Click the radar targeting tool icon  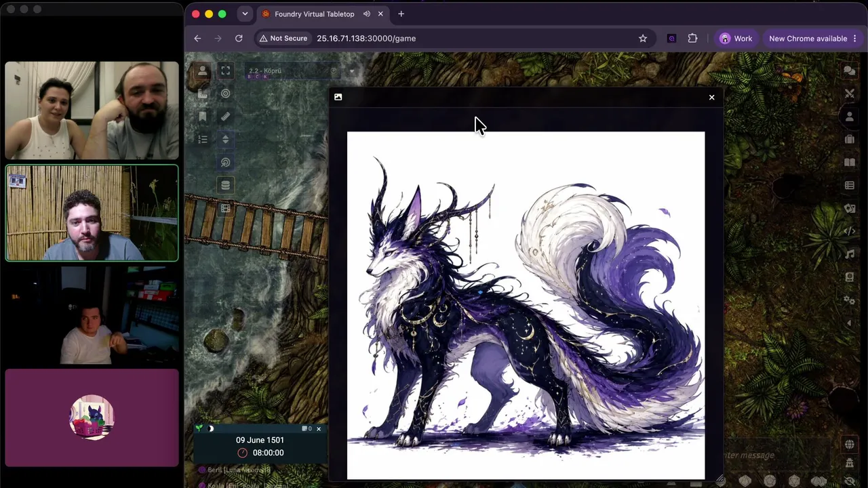[226, 163]
